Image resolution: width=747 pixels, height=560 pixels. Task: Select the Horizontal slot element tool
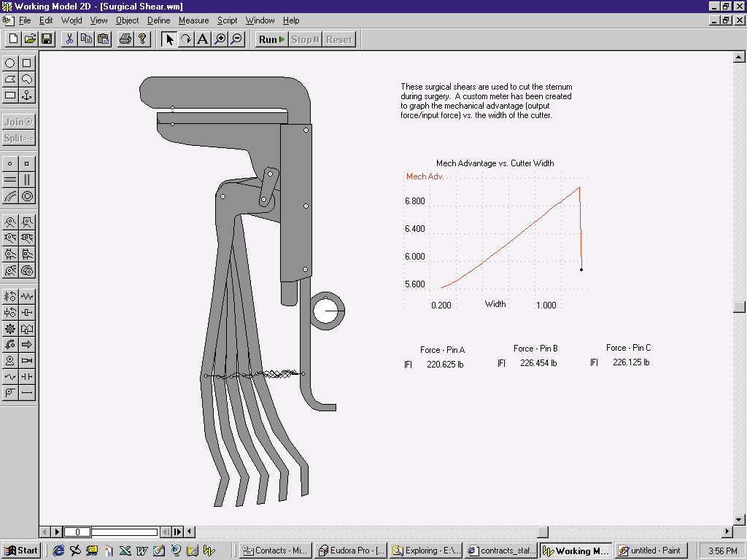tap(10, 180)
